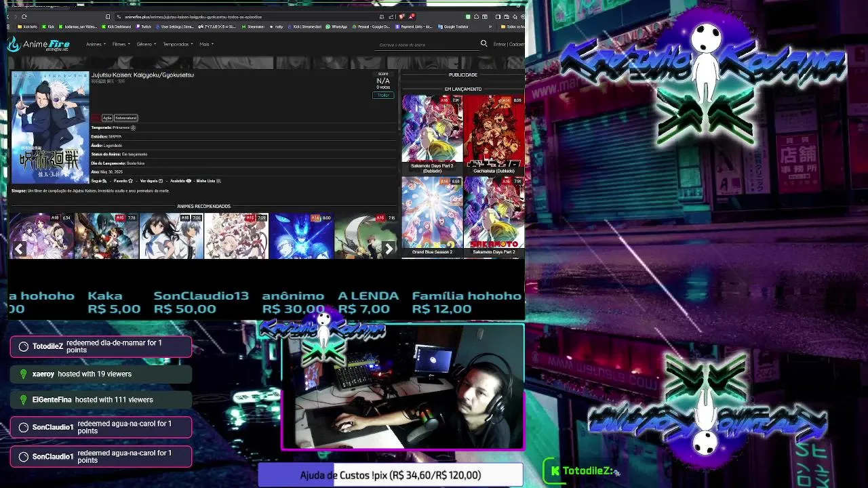
Task: Click TotodileZ redeemed dia-de-mamar alert
Action: pyautogui.click(x=101, y=346)
